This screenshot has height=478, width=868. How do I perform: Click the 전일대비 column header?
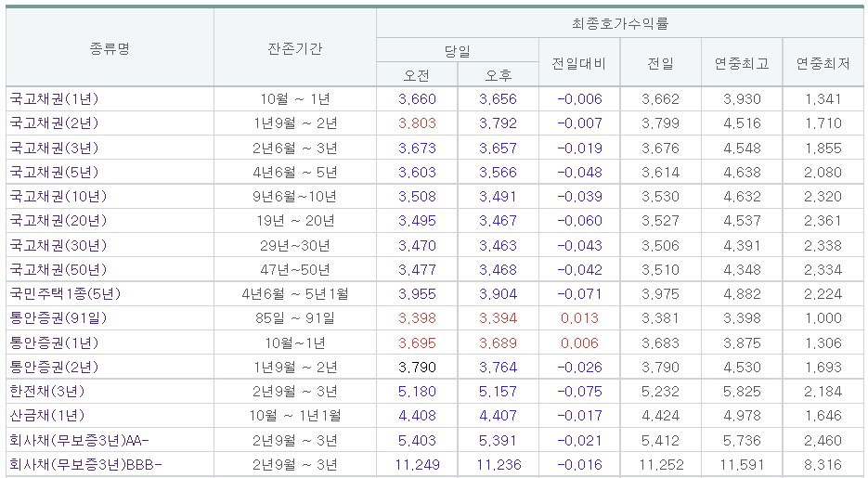pyautogui.click(x=579, y=64)
